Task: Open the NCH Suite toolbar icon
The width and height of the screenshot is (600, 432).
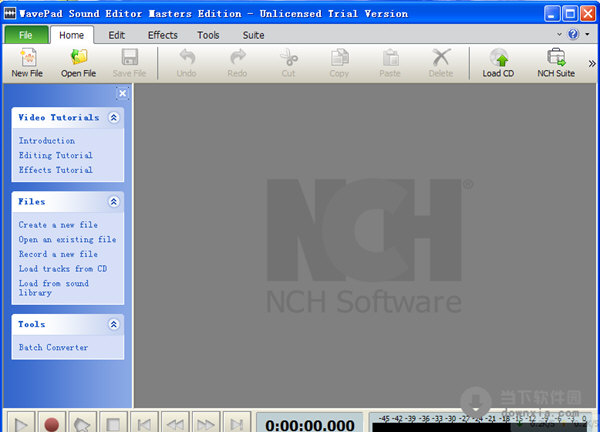Action: [556, 57]
